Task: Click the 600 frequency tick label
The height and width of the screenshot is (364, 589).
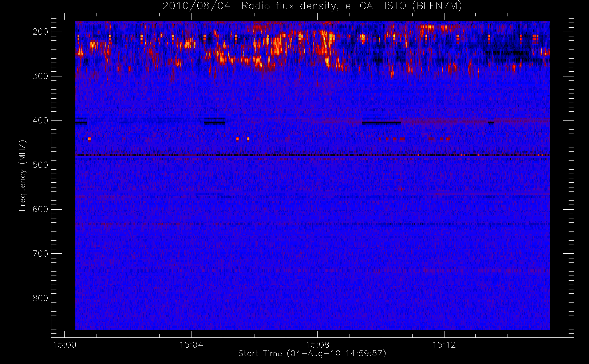Action: 40,209
